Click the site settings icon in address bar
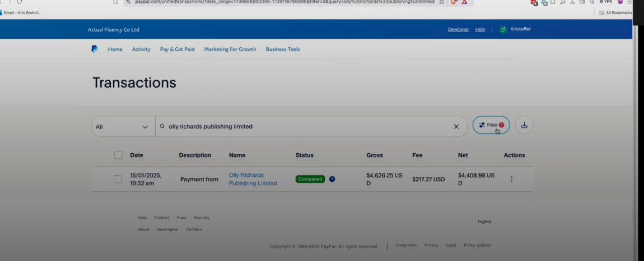 128,2
